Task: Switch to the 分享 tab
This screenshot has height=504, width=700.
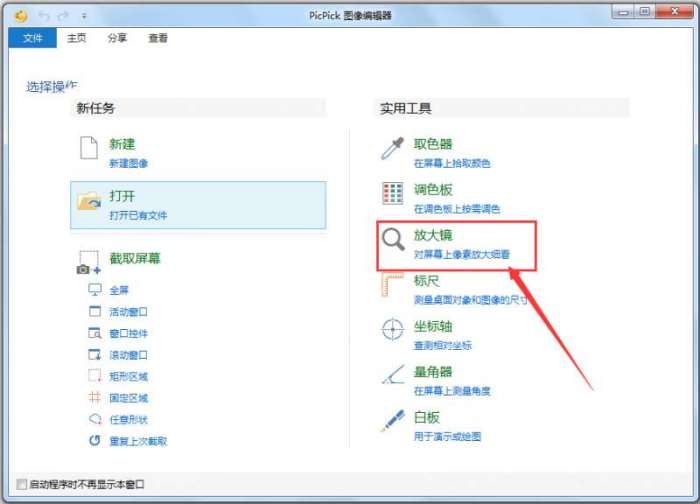Action: click(117, 38)
